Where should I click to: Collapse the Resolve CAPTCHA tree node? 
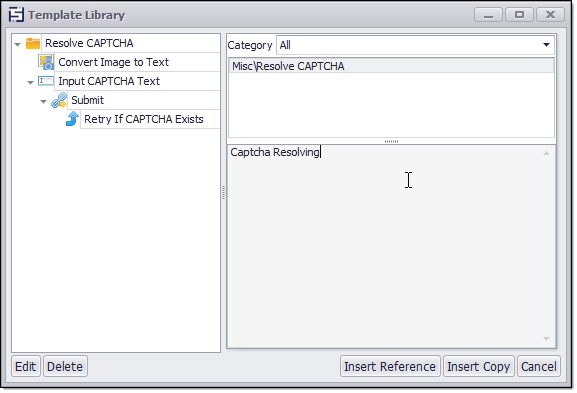pos(18,45)
